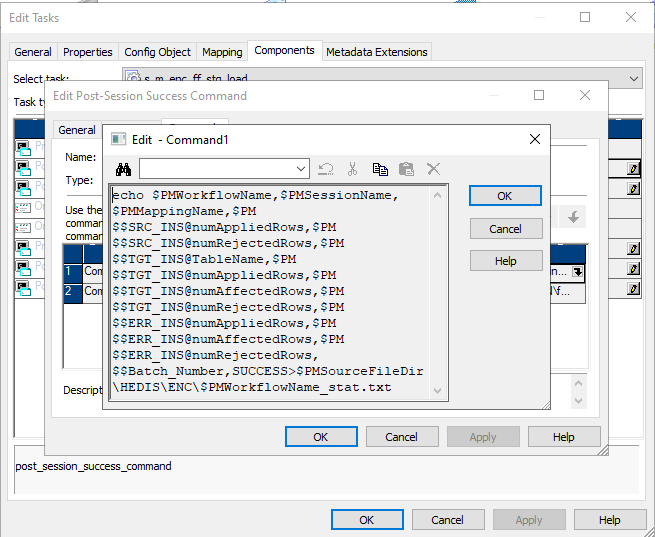
Task: Click scroll up arrow in command editor
Action: 437,195
